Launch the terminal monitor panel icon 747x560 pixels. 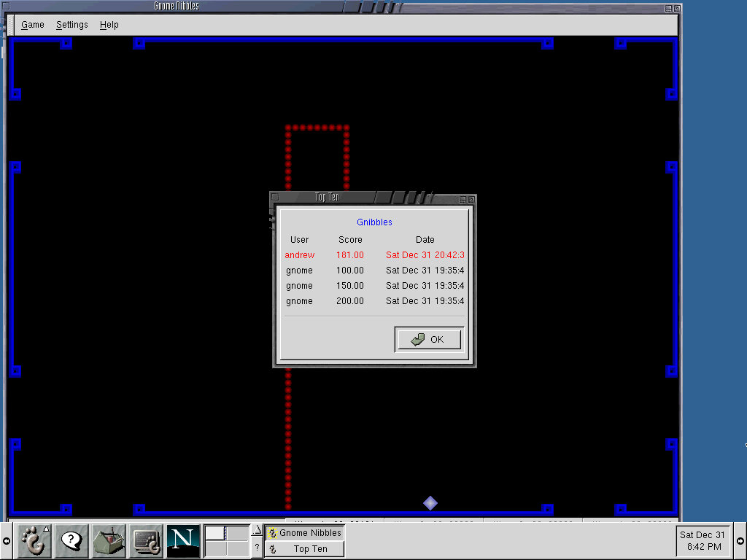point(146,541)
